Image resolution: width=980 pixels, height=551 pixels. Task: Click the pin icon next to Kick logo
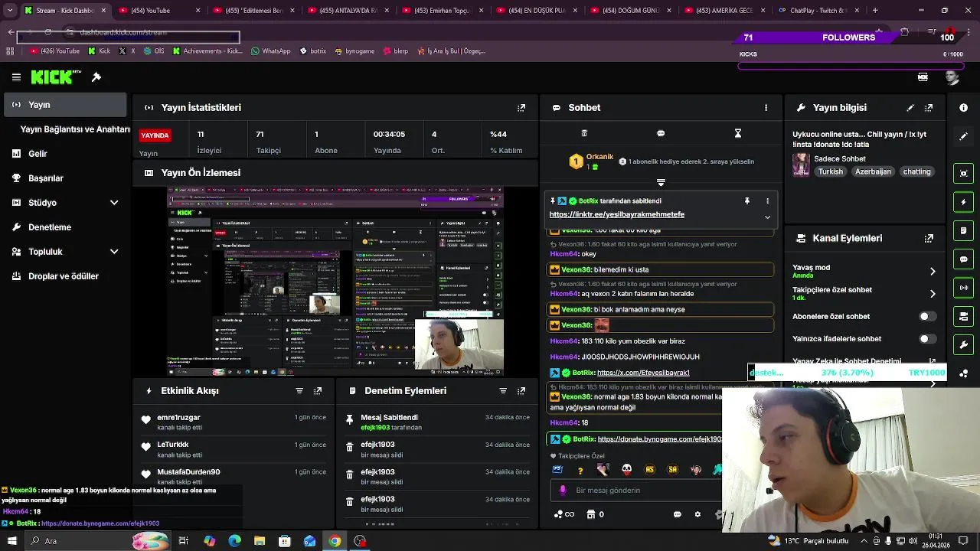tap(96, 77)
